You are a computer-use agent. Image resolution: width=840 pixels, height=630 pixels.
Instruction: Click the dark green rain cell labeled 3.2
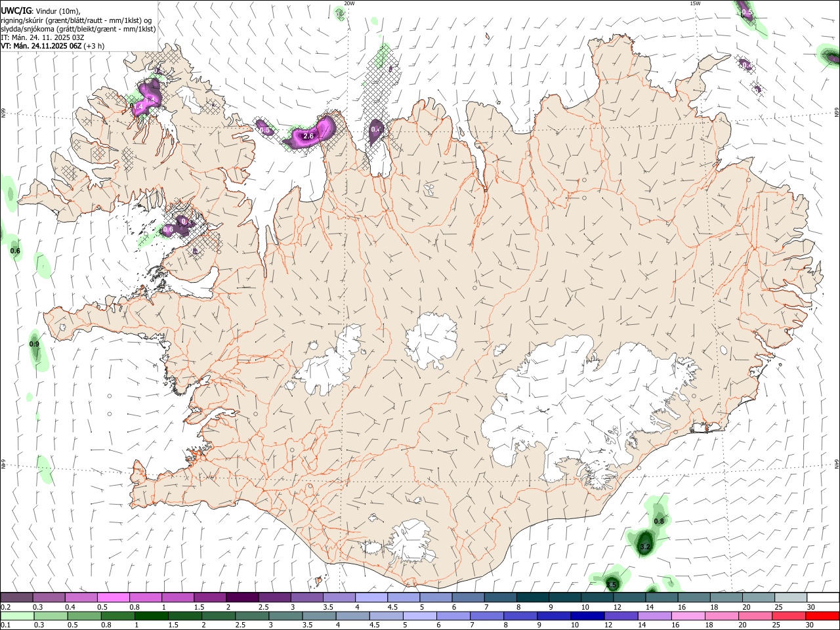point(645,543)
